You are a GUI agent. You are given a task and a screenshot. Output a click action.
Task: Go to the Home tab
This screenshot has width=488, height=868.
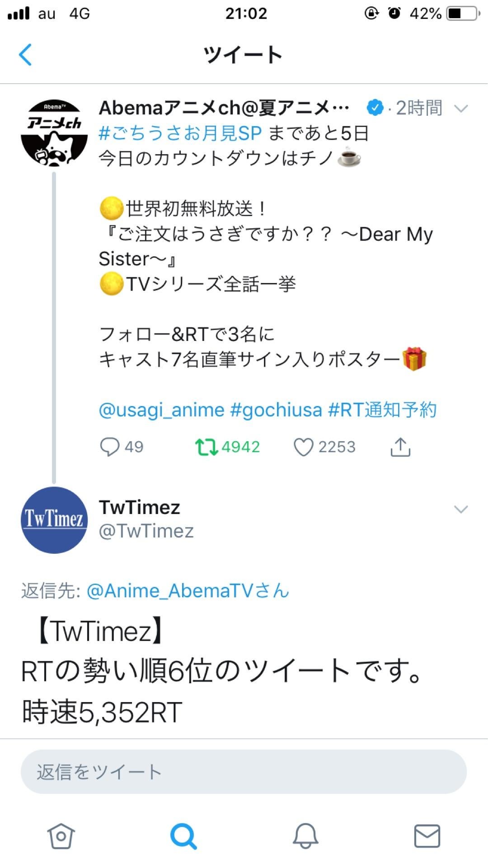click(x=61, y=836)
